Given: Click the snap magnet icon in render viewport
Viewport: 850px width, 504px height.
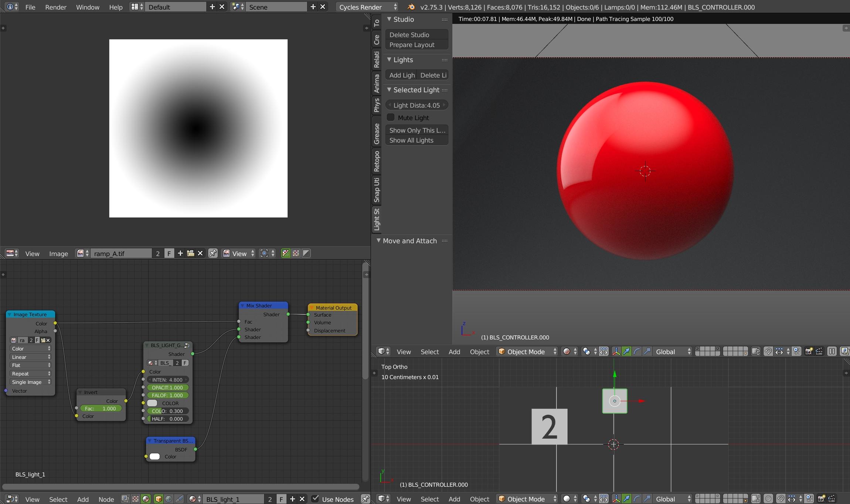Looking at the screenshot, I should (768, 352).
